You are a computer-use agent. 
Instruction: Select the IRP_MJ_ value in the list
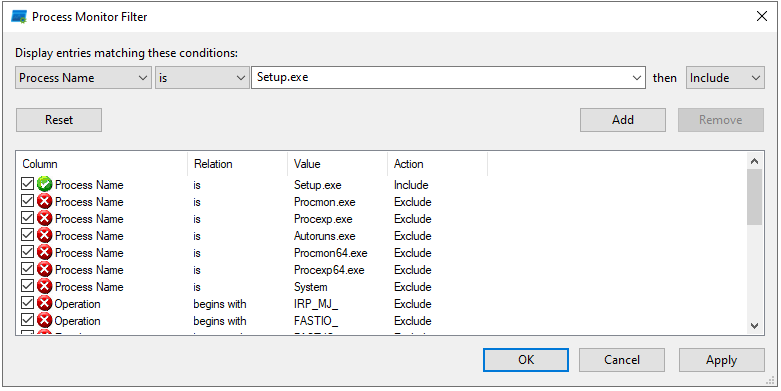[316, 303]
